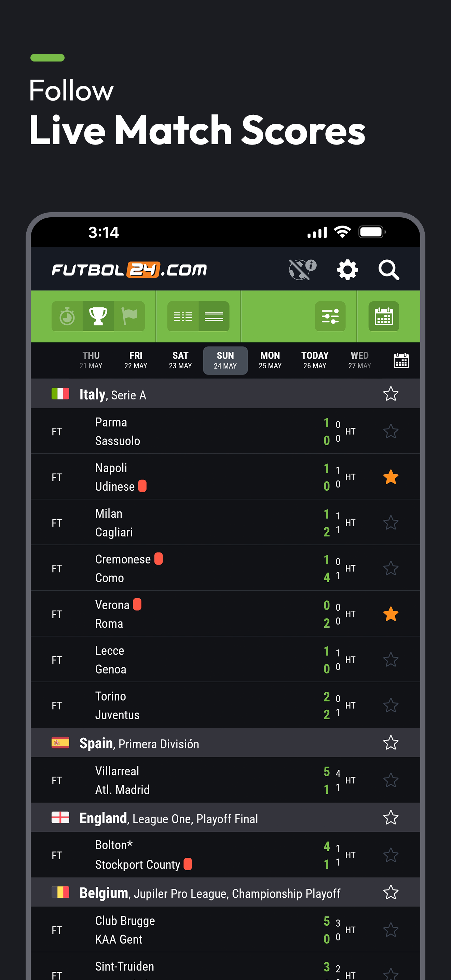Open settings gear icon
The image size is (451, 980).
(347, 270)
